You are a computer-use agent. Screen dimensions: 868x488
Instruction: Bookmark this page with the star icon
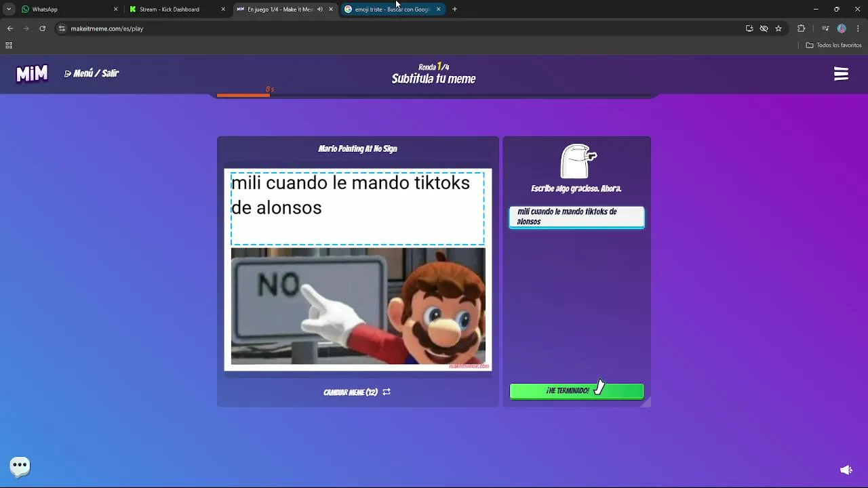(x=778, y=28)
